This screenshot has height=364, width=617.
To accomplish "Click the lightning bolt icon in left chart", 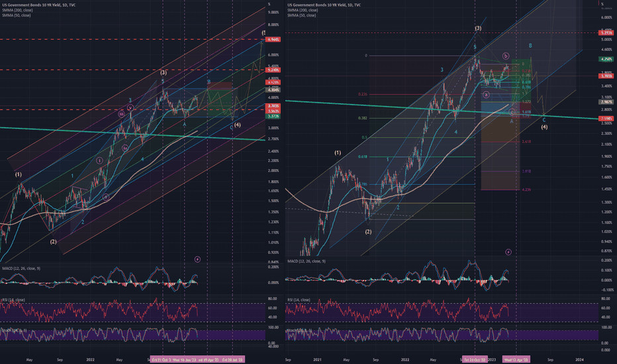I will [x=197, y=259].
